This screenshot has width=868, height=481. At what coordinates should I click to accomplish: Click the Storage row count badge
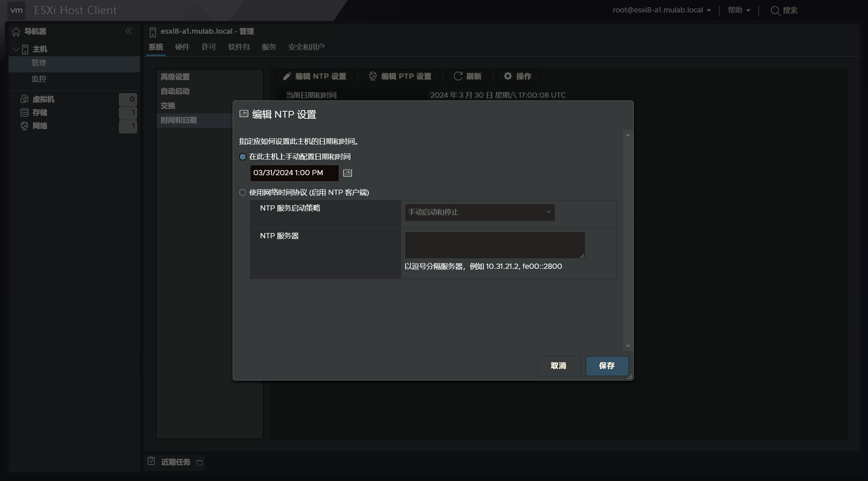128,113
